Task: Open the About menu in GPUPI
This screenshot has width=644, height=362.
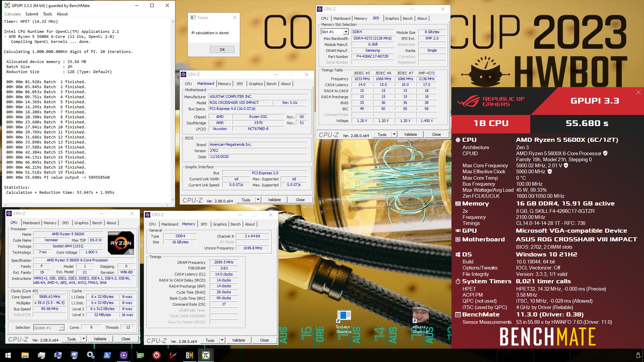Action: [62, 14]
